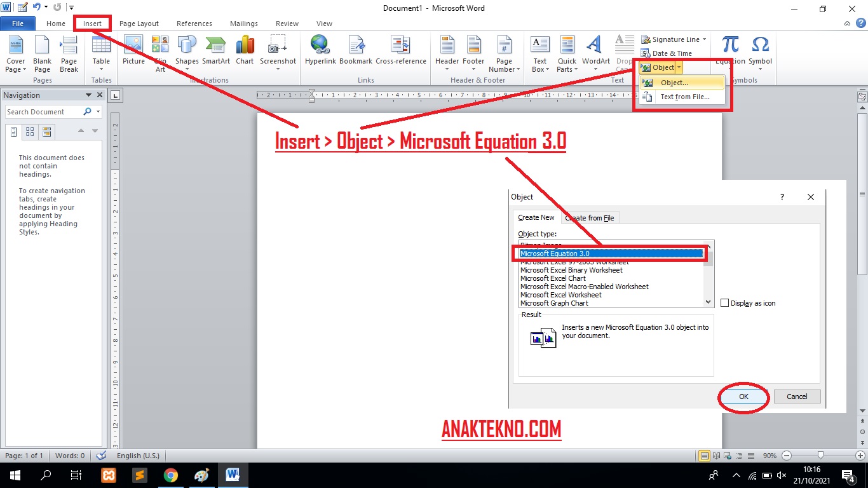Insert a Page Break

[69, 54]
